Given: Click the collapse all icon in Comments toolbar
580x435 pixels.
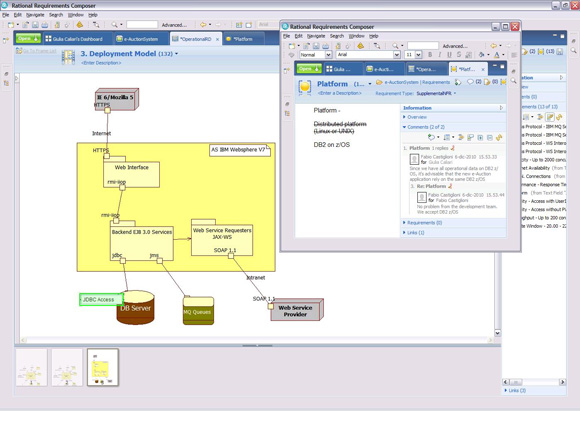Looking at the screenshot, I should [x=490, y=138].
